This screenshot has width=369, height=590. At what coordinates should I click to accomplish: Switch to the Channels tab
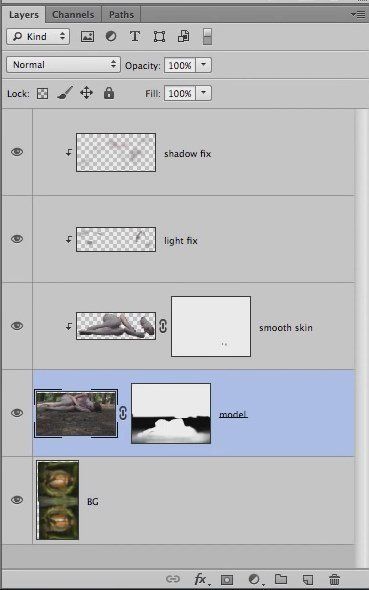(x=73, y=15)
